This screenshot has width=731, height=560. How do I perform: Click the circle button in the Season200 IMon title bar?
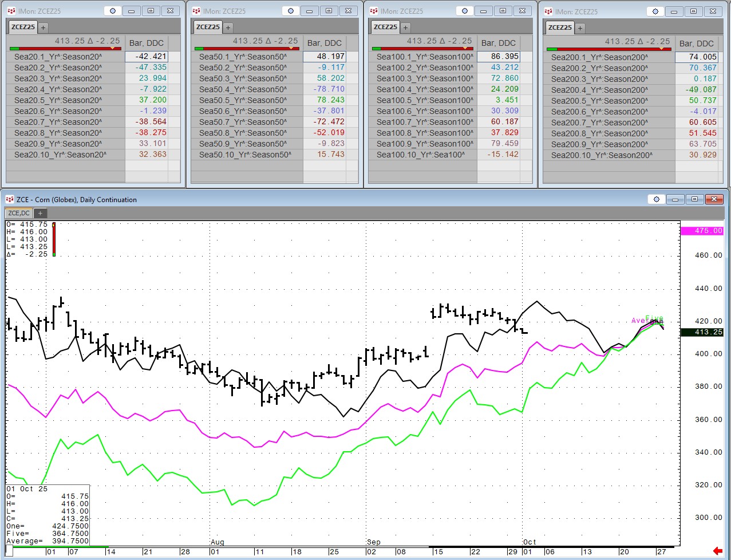(x=655, y=11)
